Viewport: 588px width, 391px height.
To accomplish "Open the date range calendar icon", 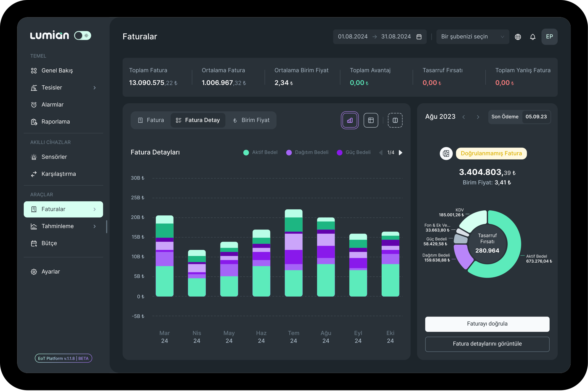I will 419,37.
